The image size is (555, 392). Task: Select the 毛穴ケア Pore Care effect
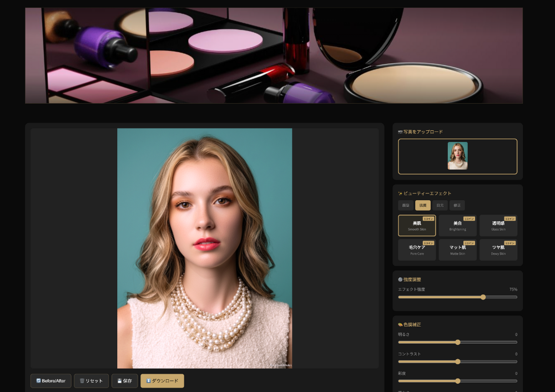[417, 250]
